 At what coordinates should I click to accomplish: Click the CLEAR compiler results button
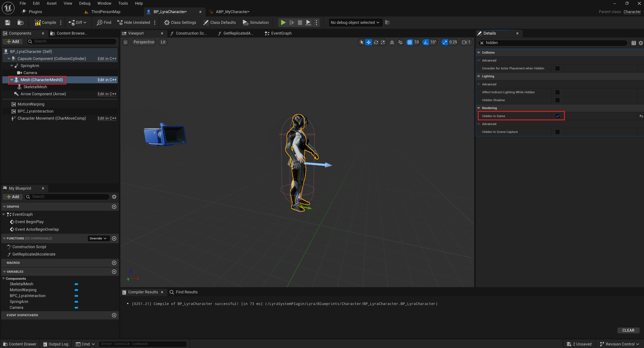628,330
